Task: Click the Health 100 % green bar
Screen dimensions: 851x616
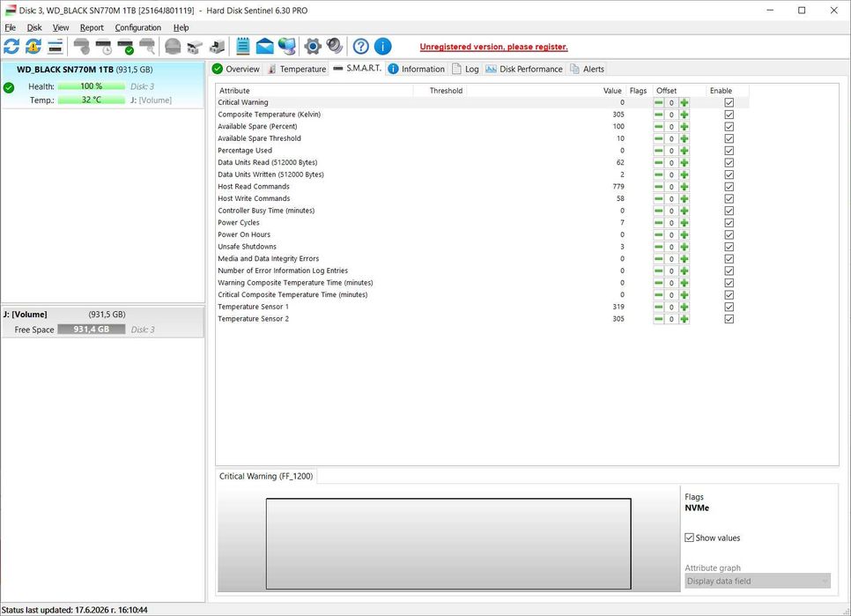Action: point(92,86)
